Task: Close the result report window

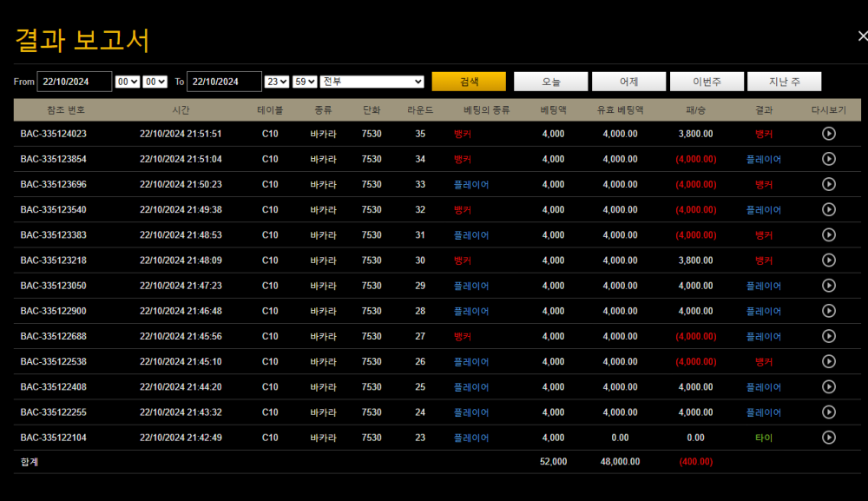Action: point(861,36)
